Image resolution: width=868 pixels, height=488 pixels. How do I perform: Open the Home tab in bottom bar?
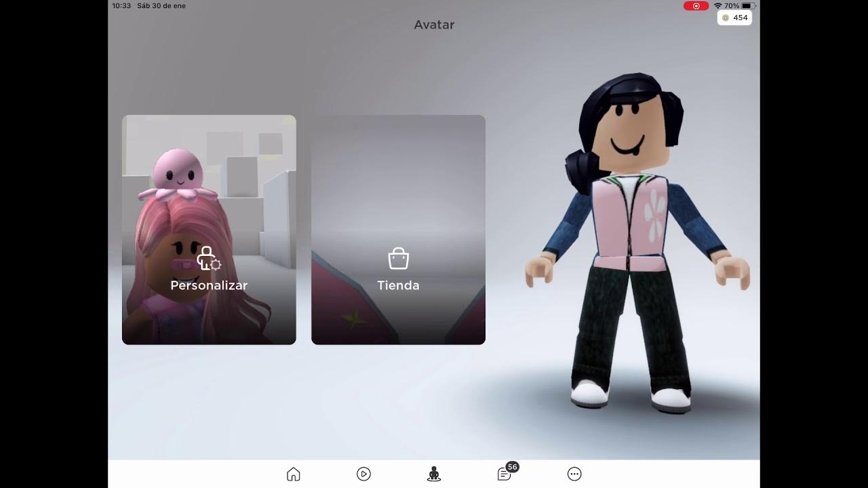coord(293,474)
